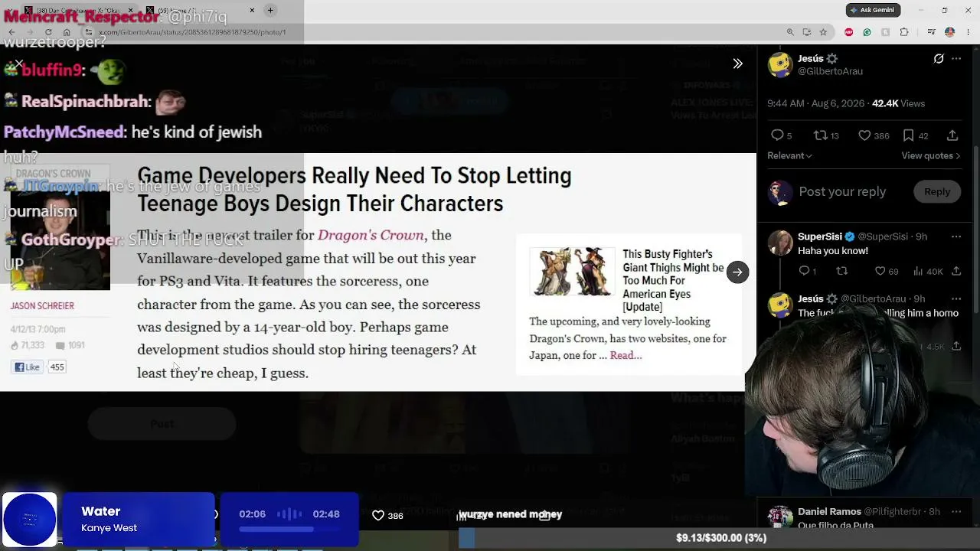Close the photo viewer with the X

(18, 64)
